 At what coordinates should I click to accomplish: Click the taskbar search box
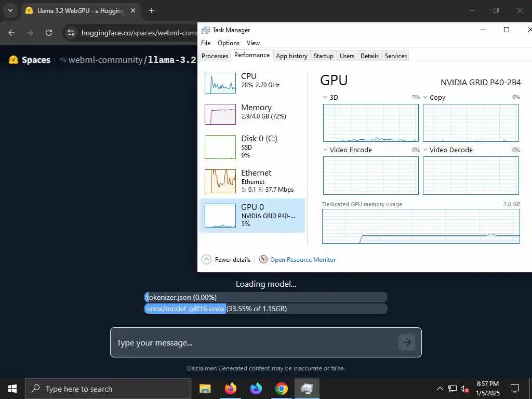click(x=108, y=389)
